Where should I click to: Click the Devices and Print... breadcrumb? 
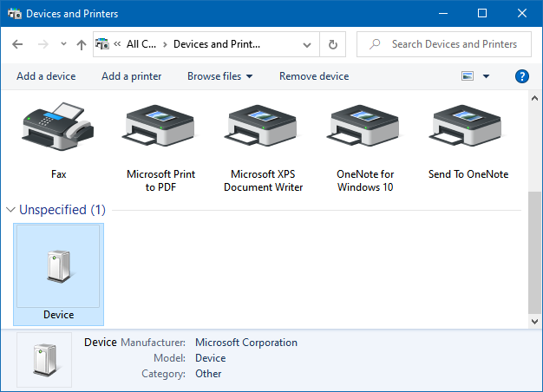(x=217, y=44)
